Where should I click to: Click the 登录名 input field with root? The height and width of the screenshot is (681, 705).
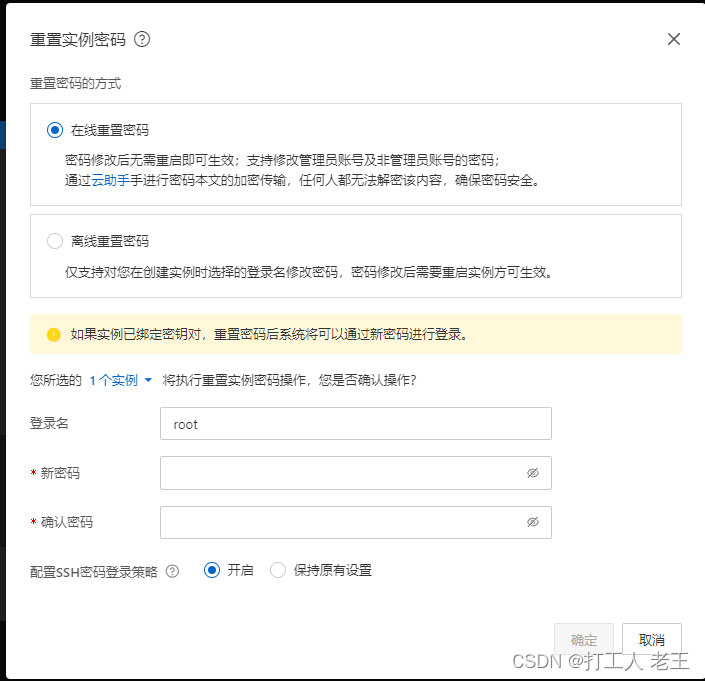click(x=356, y=424)
